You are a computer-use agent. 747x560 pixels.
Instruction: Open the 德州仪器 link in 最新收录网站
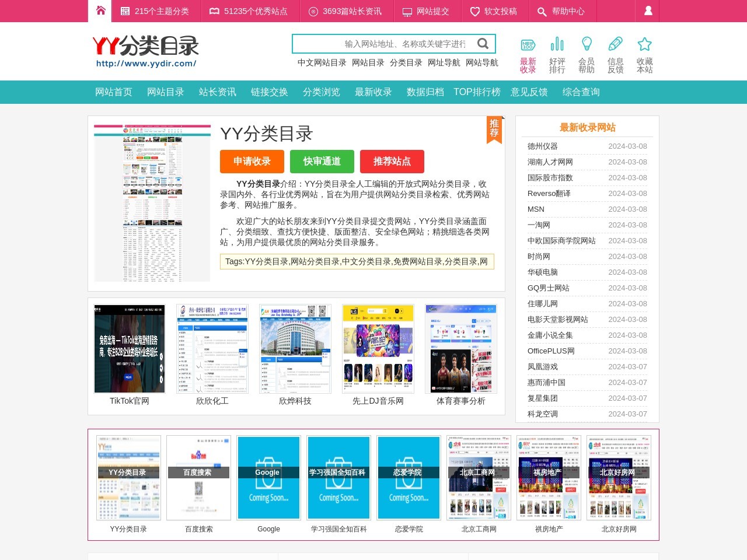(542, 146)
